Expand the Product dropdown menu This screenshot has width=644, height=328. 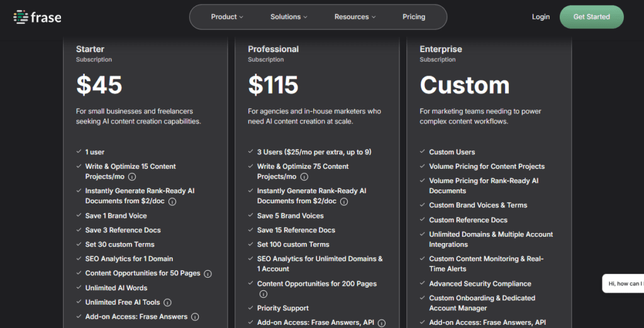point(227,17)
